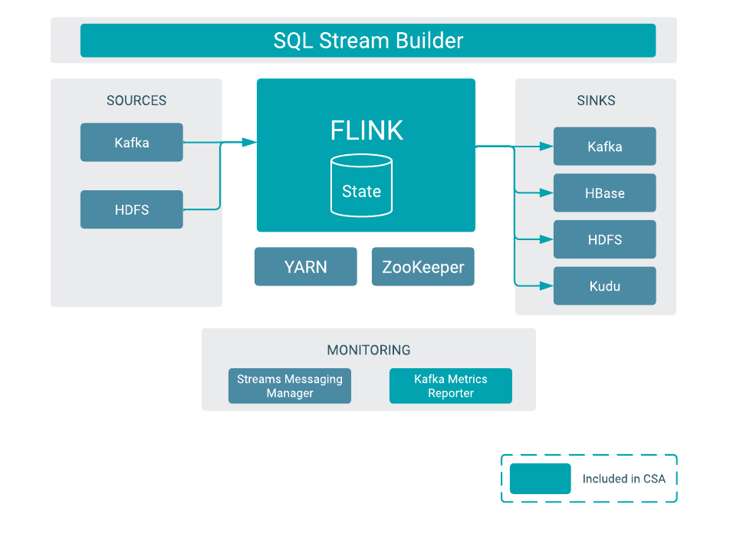Click the MONITORING heading

369,350
